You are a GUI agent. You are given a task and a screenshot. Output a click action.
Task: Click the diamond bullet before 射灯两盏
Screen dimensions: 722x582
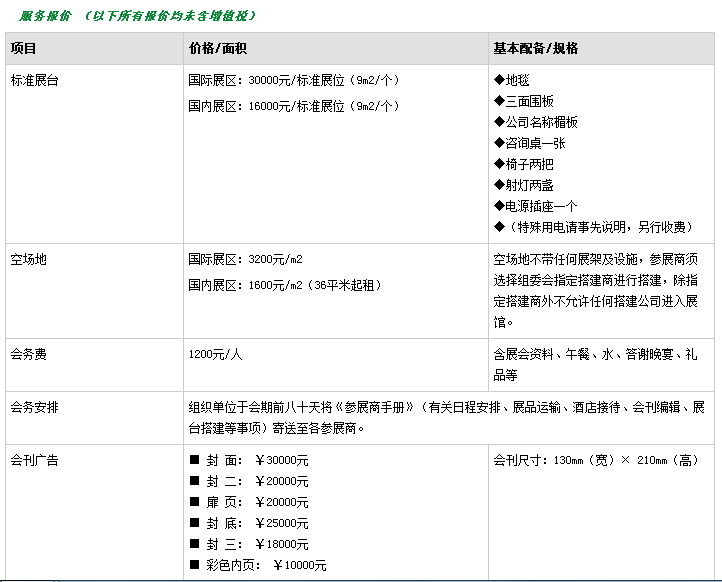pyautogui.click(x=499, y=185)
